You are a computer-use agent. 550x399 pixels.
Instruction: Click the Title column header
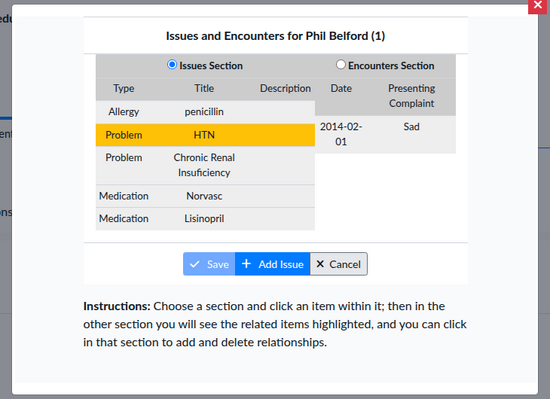click(204, 88)
